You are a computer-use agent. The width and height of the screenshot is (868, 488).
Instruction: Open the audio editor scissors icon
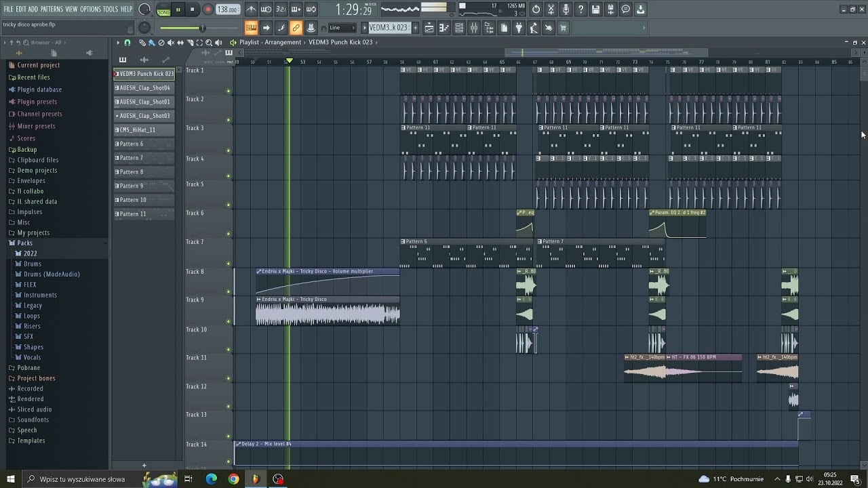pyautogui.click(x=551, y=9)
